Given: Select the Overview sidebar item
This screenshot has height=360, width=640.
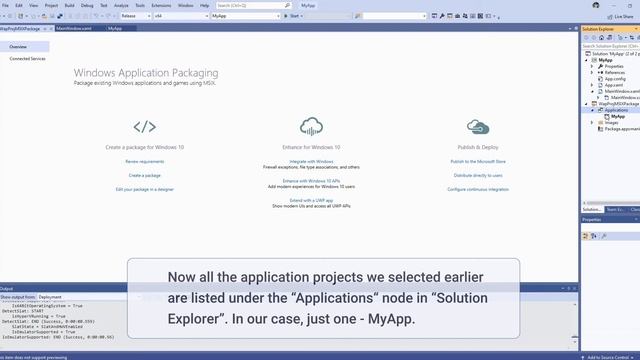Looking at the screenshot, I should [x=24, y=47].
